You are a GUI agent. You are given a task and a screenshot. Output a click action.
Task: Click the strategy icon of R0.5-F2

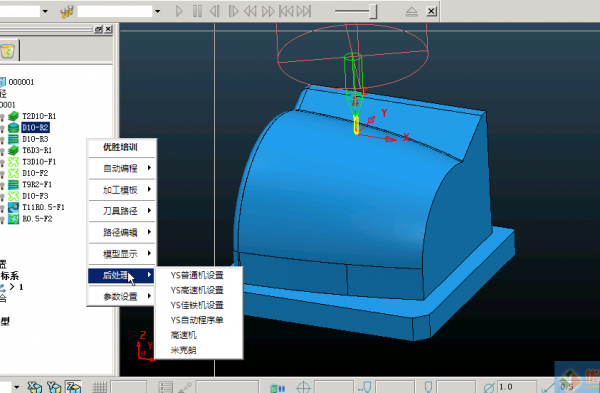pyautogui.click(x=13, y=219)
